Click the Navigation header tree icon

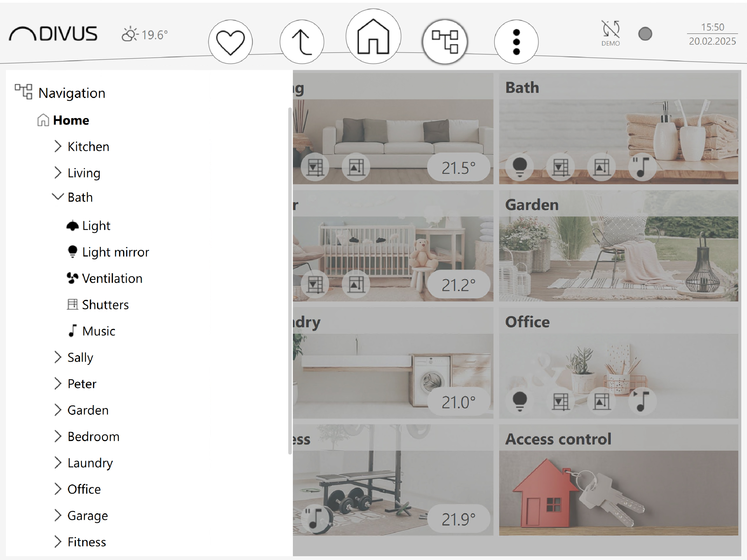[23, 92]
